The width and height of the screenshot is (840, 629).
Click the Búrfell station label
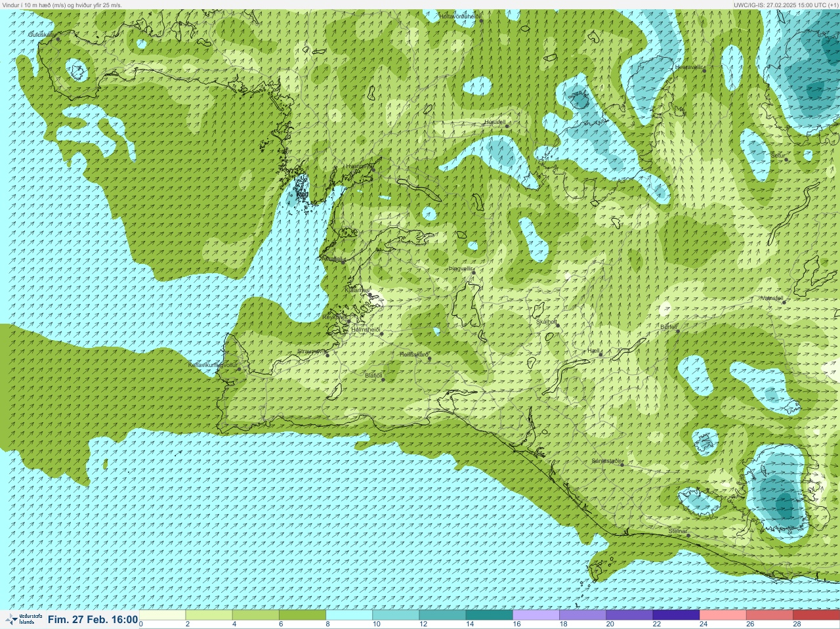pyautogui.click(x=669, y=326)
